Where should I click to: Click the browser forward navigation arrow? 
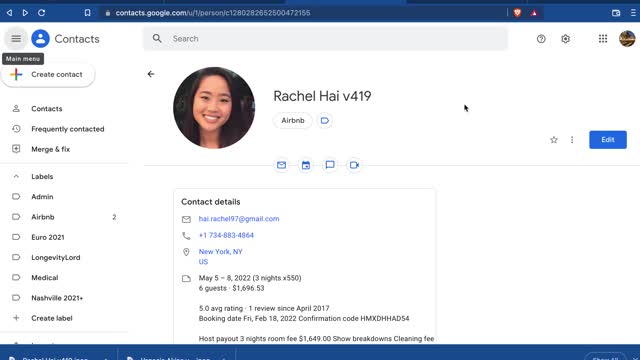pos(25,13)
